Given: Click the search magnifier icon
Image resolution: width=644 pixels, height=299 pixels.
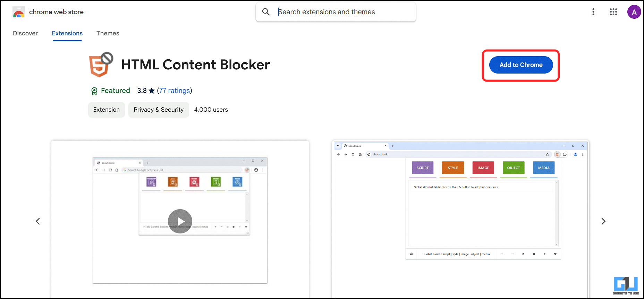Looking at the screenshot, I should 266,12.
